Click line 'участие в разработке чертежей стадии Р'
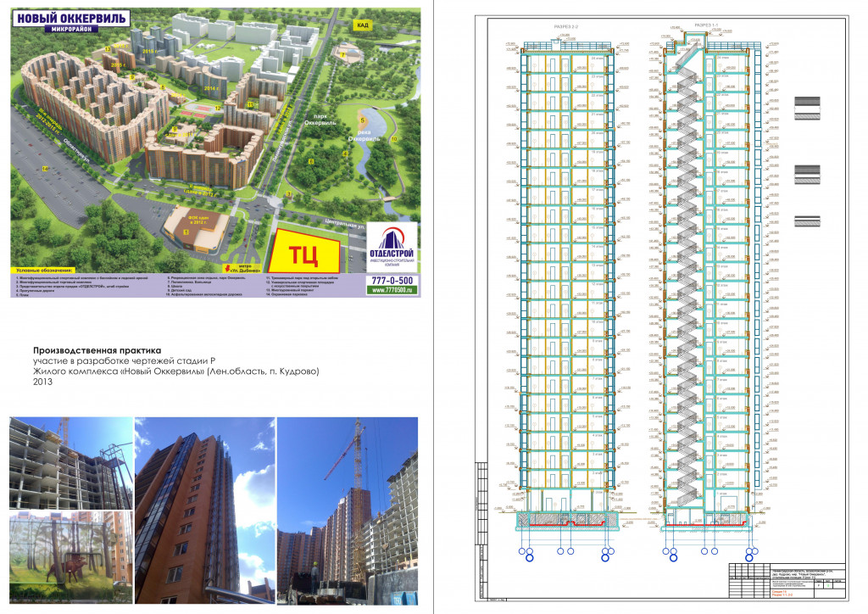This screenshot has height=614, width=868. tap(124, 361)
